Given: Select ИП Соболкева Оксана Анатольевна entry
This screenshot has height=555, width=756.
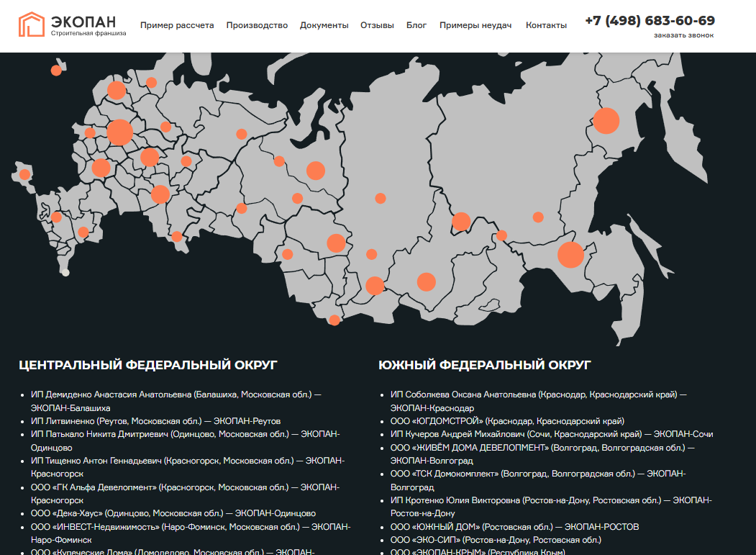Looking at the screenshot, I should (x=539, y=401).
